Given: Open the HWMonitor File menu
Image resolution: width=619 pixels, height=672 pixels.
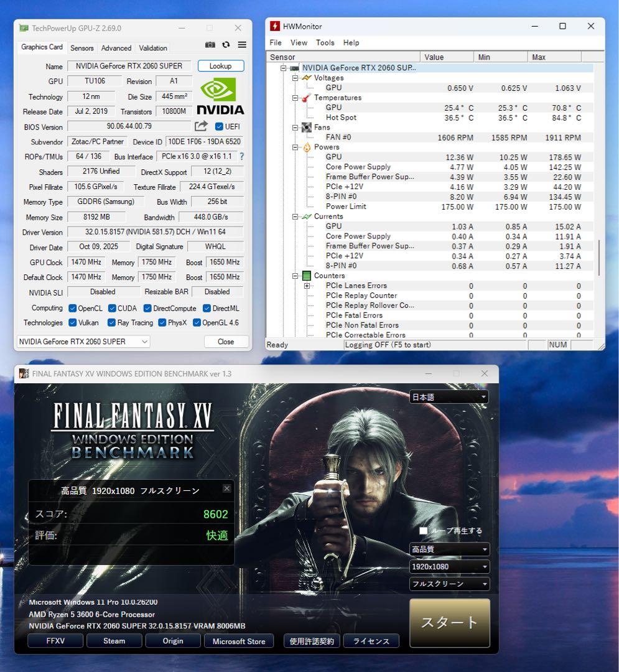Looking at the screenshot, I should click(276, 42).
